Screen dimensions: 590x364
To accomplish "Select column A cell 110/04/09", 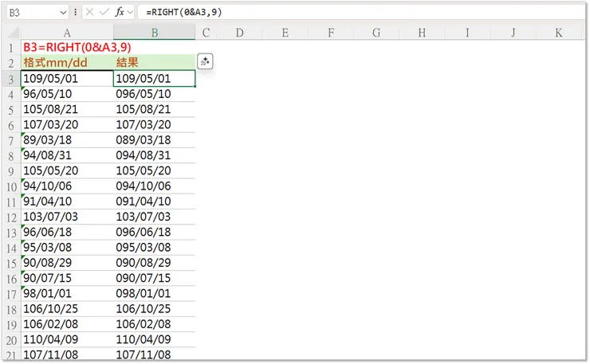I will [67, 339].
